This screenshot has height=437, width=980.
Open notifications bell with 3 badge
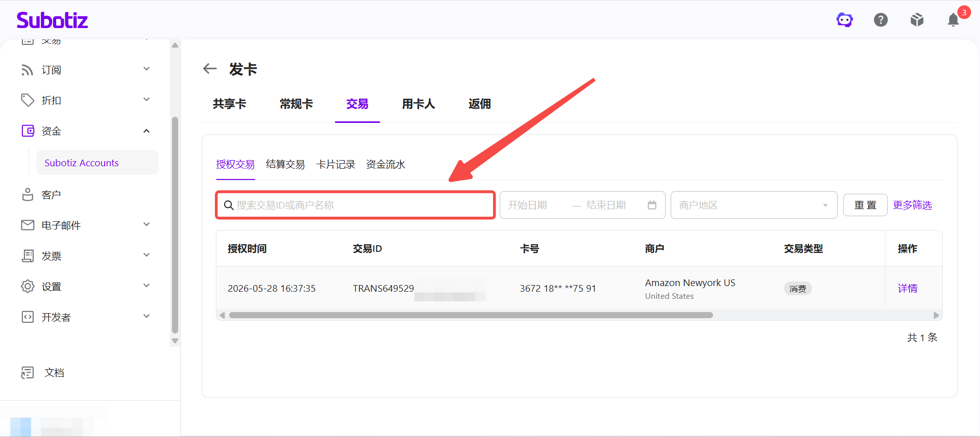point(954,19)
